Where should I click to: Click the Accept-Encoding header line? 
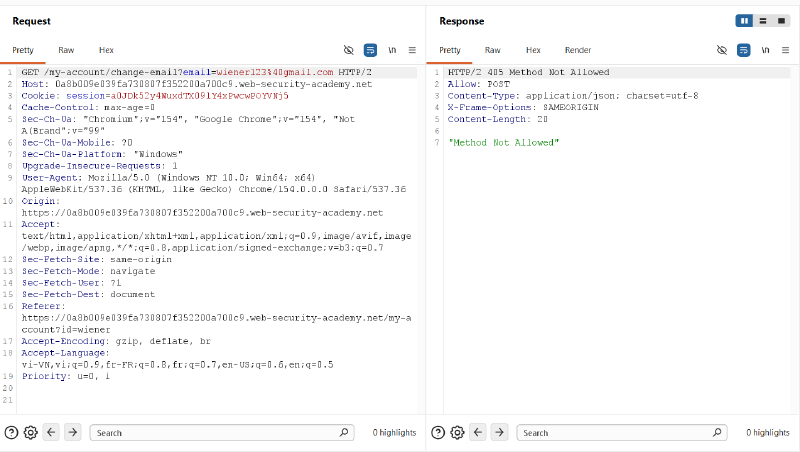(116, 341)
